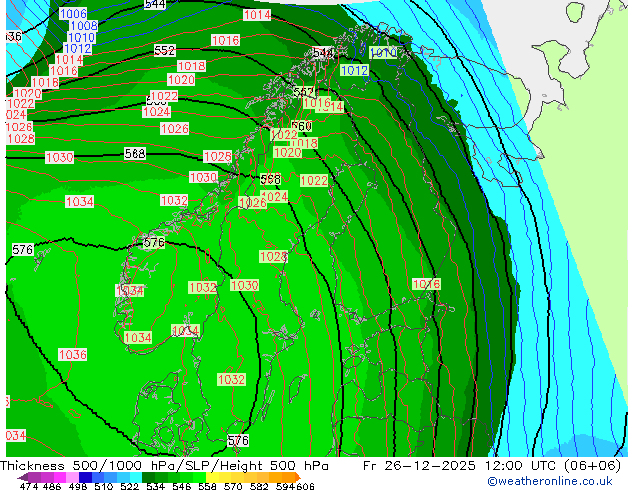634x490 pixels.
Task: Click the 1018 label under the 560 height label
Action: click(x=304, y=143)
